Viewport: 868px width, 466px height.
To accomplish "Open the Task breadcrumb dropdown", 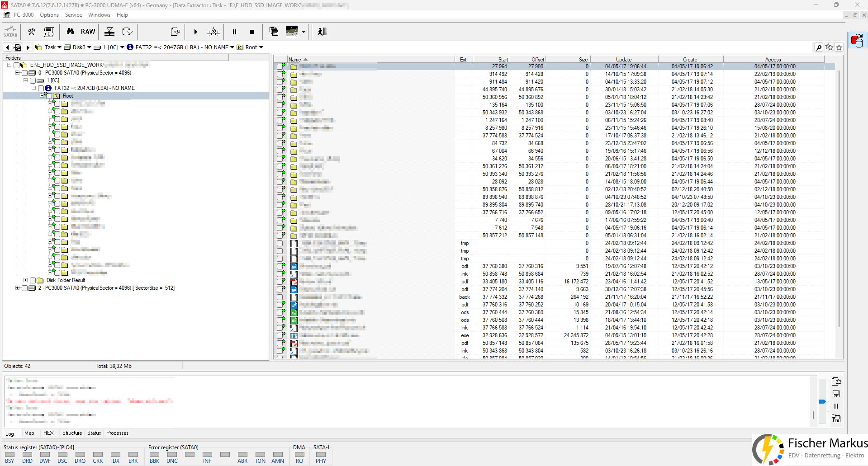I will click(x=59, y=47).
